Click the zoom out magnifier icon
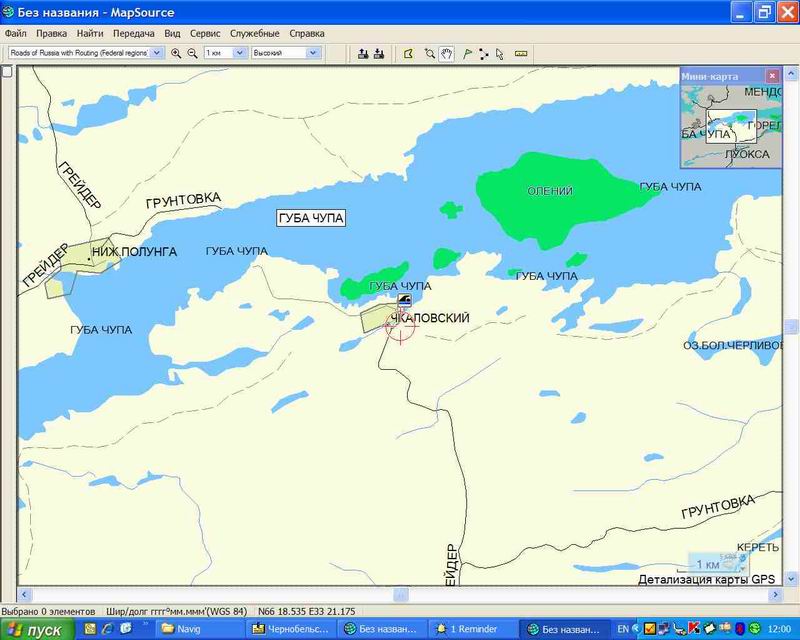Image resolution: width=800 pixels, height=640 pixels. click(x=191, y=53)
